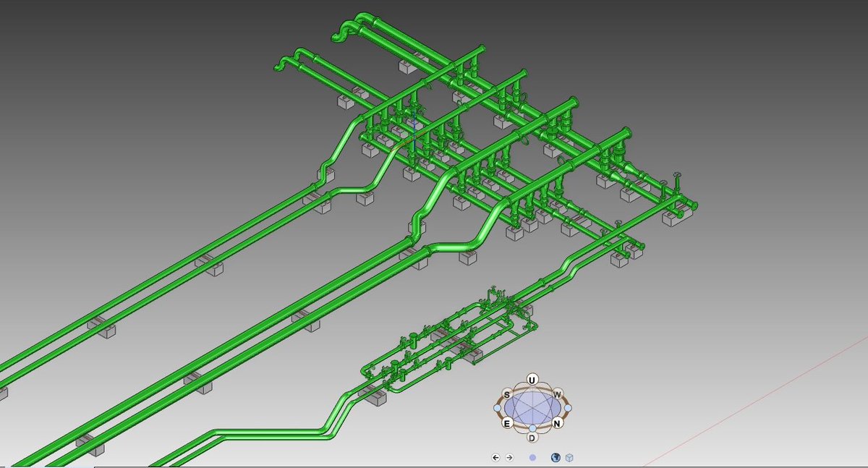
Task: Click the bottom blue dot above D
Action: click(532, 428)
